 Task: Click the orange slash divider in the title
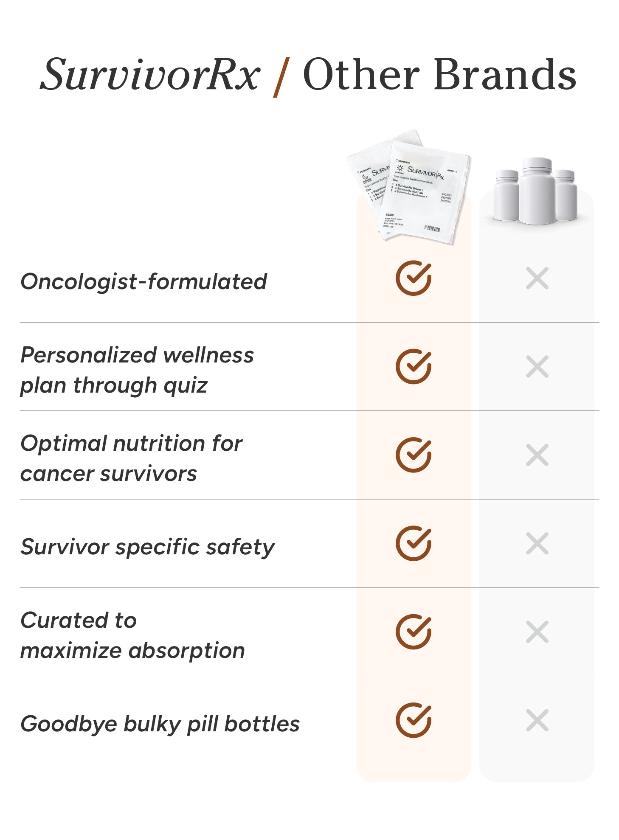[x=281, y=76]
